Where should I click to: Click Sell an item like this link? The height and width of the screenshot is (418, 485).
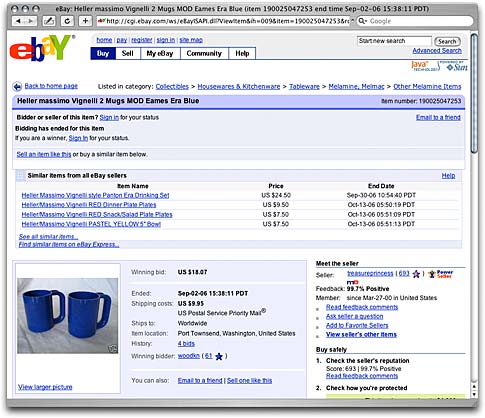pyautogui.click(x=44, y=154)
